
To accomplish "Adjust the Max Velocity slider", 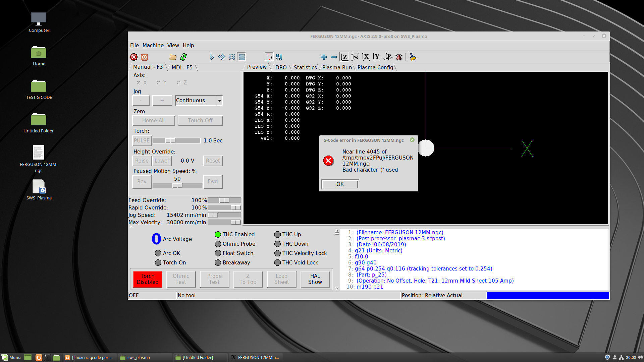I will (224, 223).
